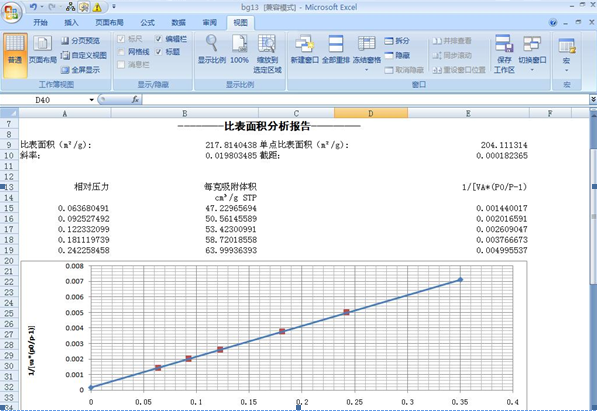Open the Switch Windows (切换窗口) dropdown
This screenshot has height=411, width=597.
pos(532,54)
